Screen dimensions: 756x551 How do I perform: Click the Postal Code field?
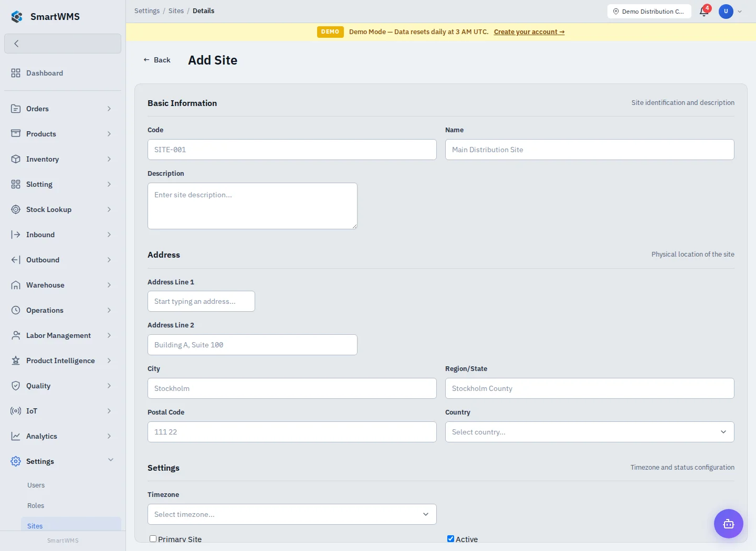(292, 432)
